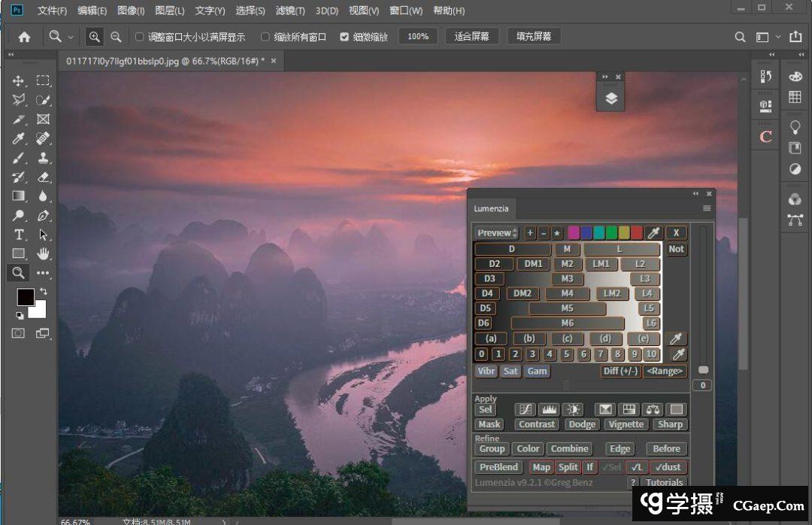812x525 pixels.
Task: Click the 适合屏幕 button
Action: [472, 36]
